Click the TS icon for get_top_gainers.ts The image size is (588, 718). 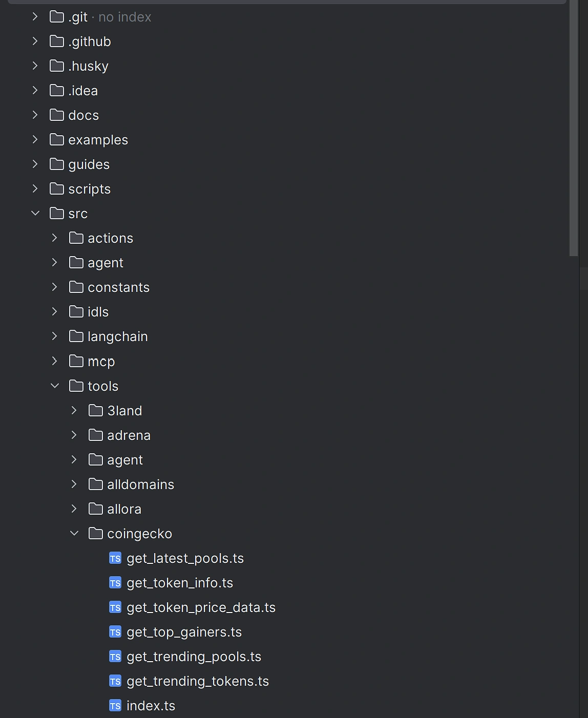(x=115, y=632)
